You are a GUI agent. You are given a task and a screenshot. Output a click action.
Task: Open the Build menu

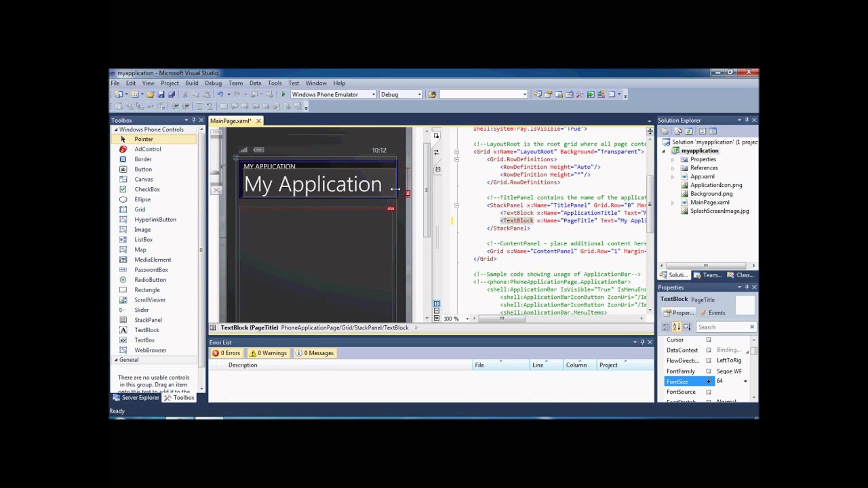[x=192, y=83]
